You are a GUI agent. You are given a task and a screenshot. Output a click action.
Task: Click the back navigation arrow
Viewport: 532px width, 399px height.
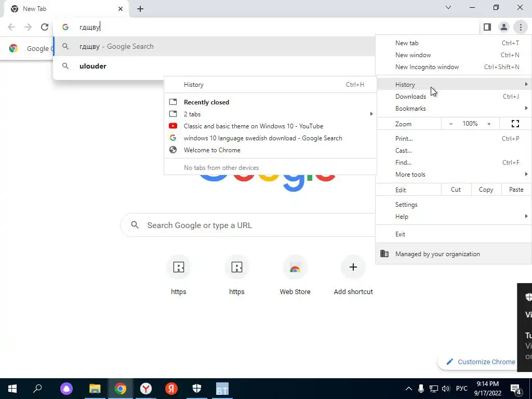point(11,27)
